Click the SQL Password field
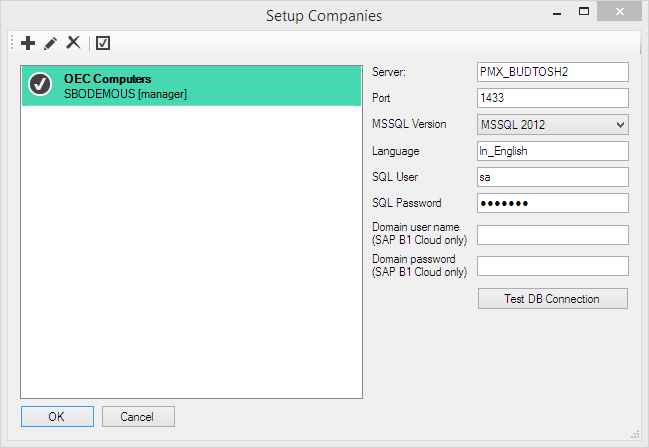Screen dimensions: 649x448 point(552,203)
